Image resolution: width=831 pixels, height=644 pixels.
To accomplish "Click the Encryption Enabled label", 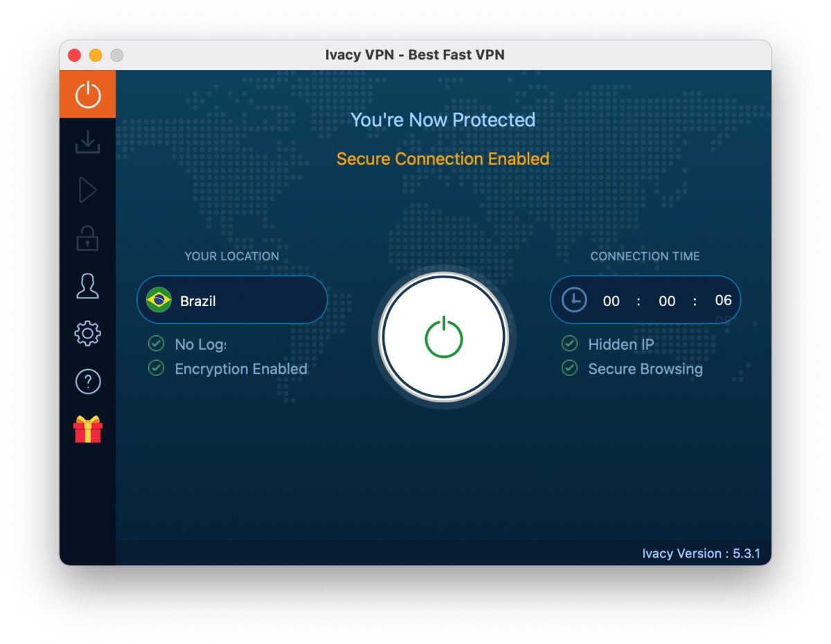I will pos(241,369).
